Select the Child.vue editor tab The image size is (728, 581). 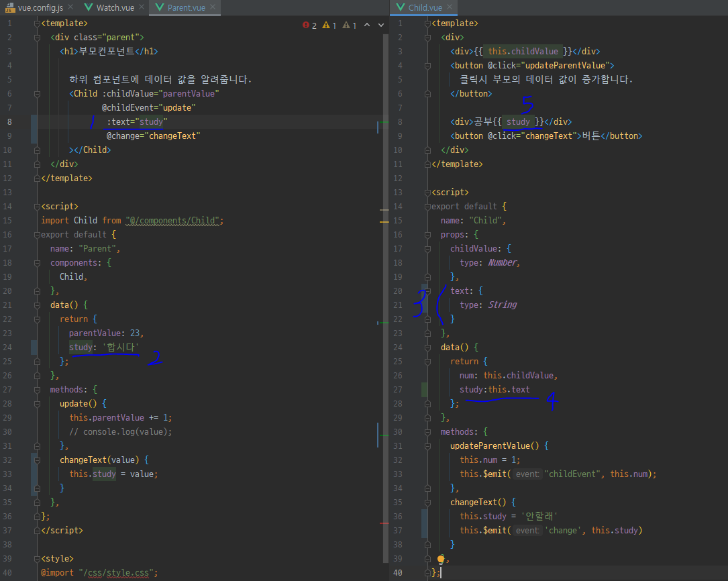[x=425, y=7]
